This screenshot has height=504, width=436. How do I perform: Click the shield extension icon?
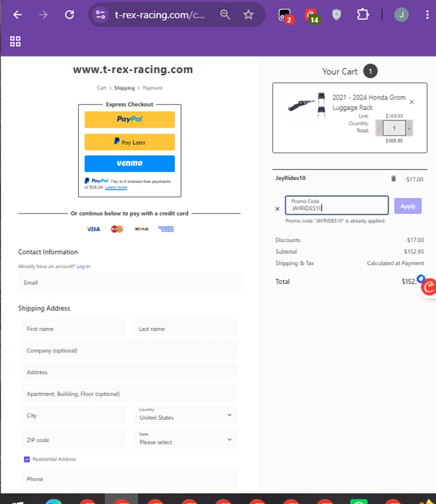point(337,15)
